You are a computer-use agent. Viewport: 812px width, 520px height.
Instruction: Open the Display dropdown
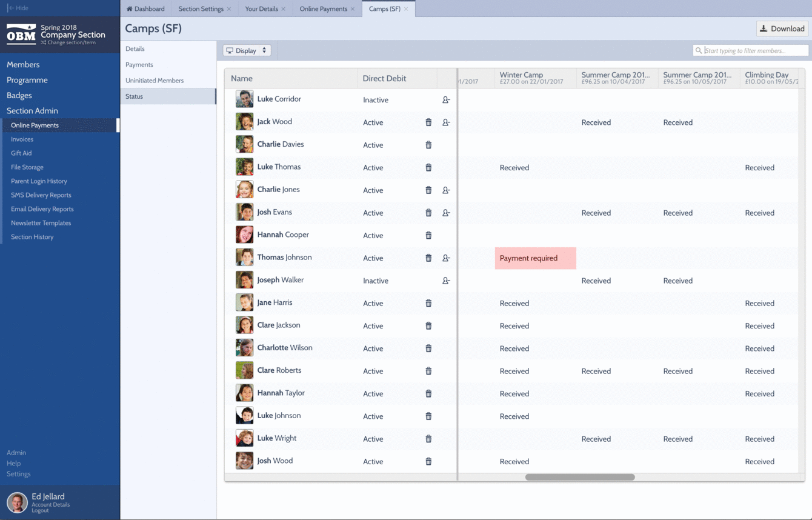[x=246, y=51]
